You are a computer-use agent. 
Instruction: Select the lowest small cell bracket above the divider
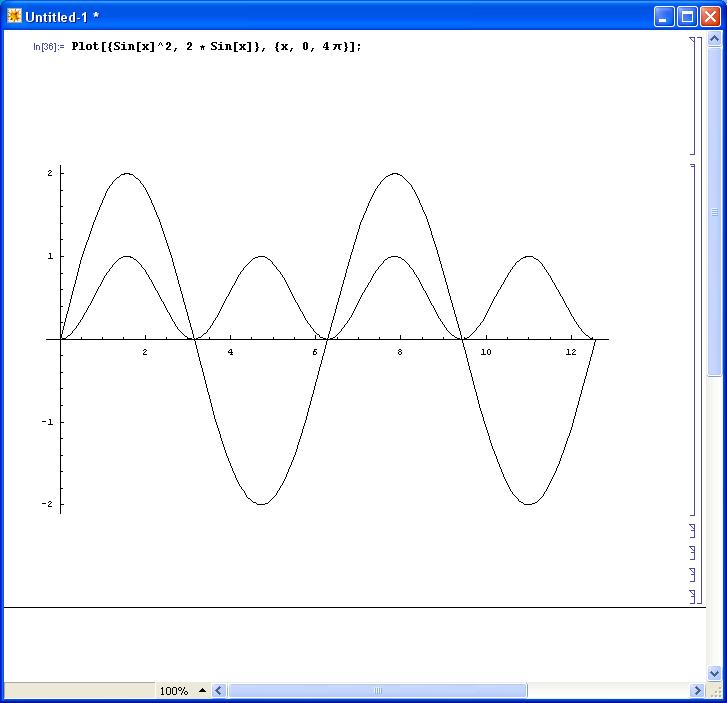pyautogui.click(x=692, y=596)
